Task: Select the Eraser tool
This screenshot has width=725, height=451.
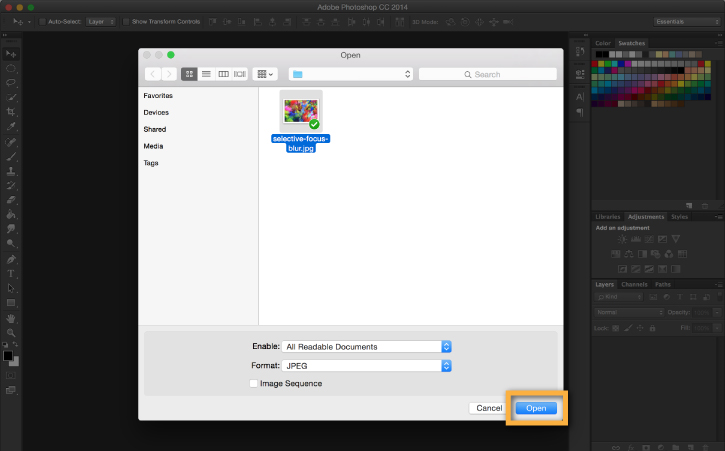Action: (x=11, y=200)
